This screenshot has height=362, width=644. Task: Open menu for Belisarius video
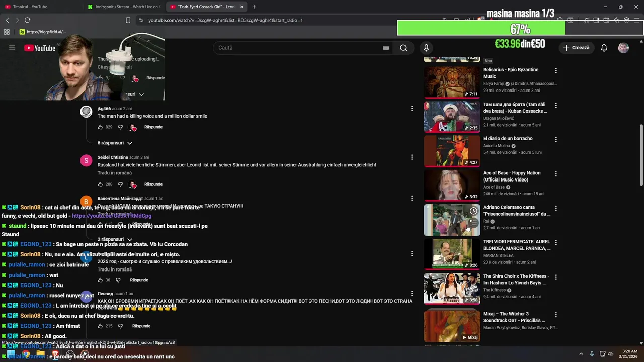coord(556,71)
